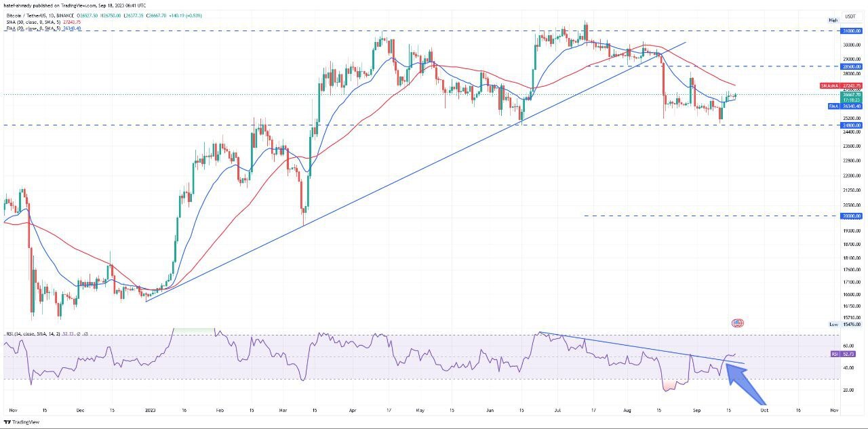Click the May label on time axis
The width and height of the screenshot is (868, 429).
(419, 411)
